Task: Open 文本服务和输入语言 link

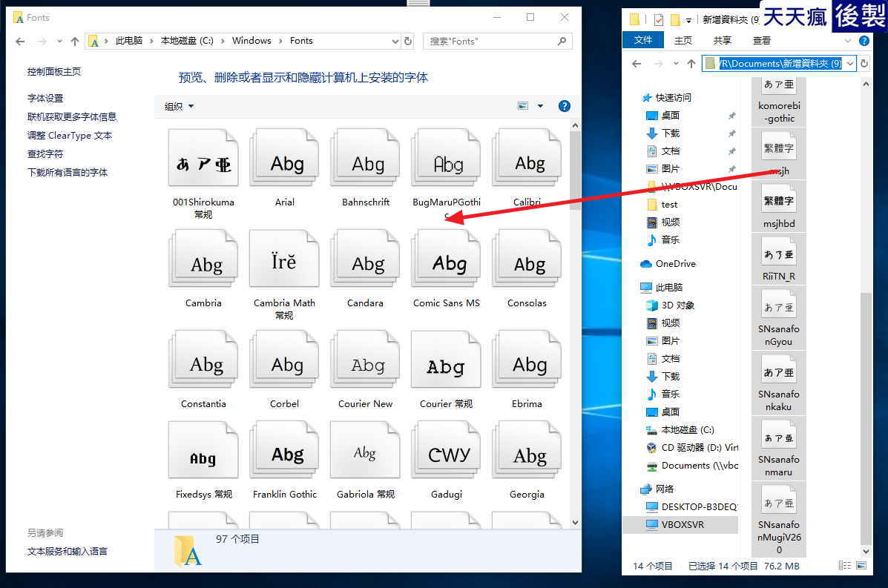Action: tap(67, 551)
